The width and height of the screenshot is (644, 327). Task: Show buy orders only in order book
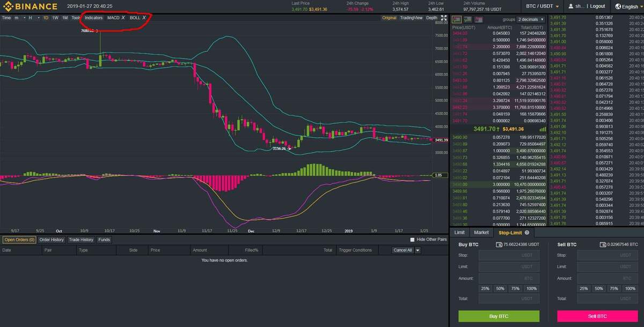(467, 19)
